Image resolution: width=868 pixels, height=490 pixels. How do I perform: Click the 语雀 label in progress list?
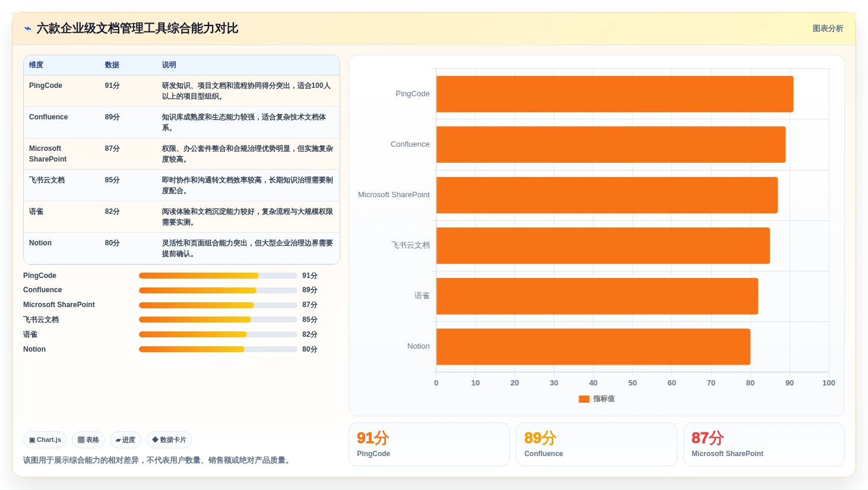30,334
